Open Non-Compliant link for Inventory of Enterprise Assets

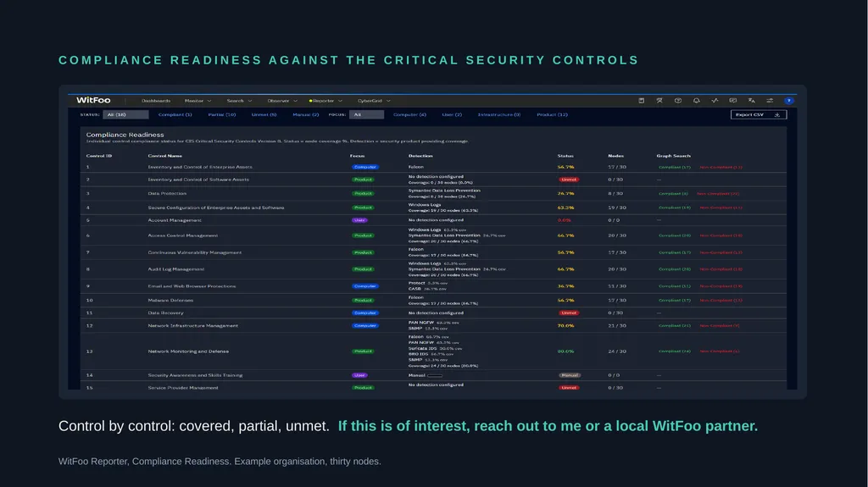721,167
